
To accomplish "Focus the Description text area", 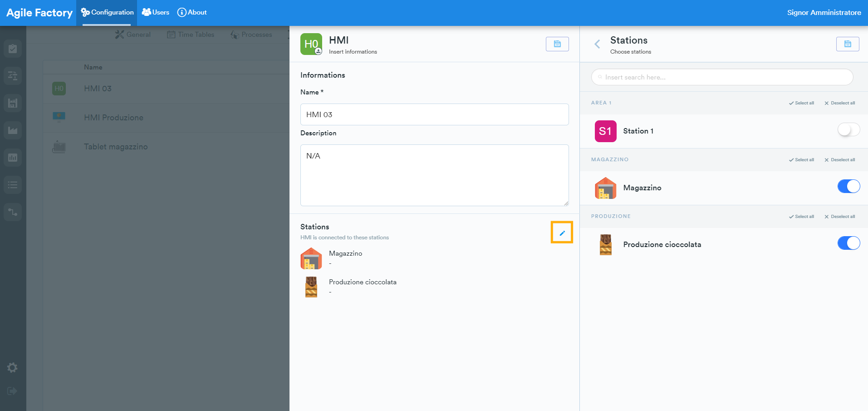I will 435,175.
